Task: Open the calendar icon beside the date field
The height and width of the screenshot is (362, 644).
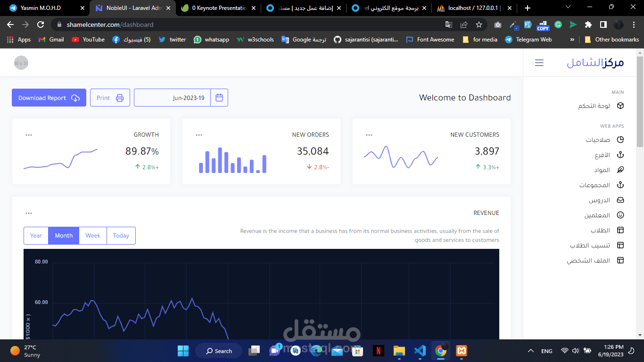Action: pos(219,98)
